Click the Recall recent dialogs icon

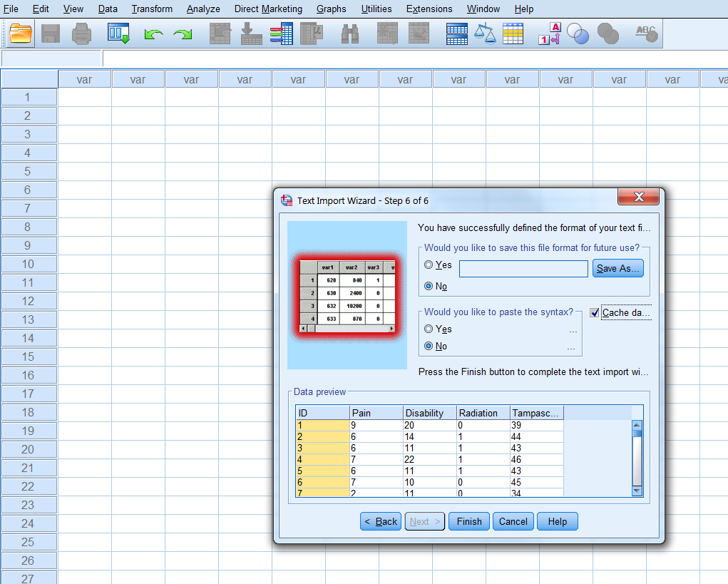point(118,34)
